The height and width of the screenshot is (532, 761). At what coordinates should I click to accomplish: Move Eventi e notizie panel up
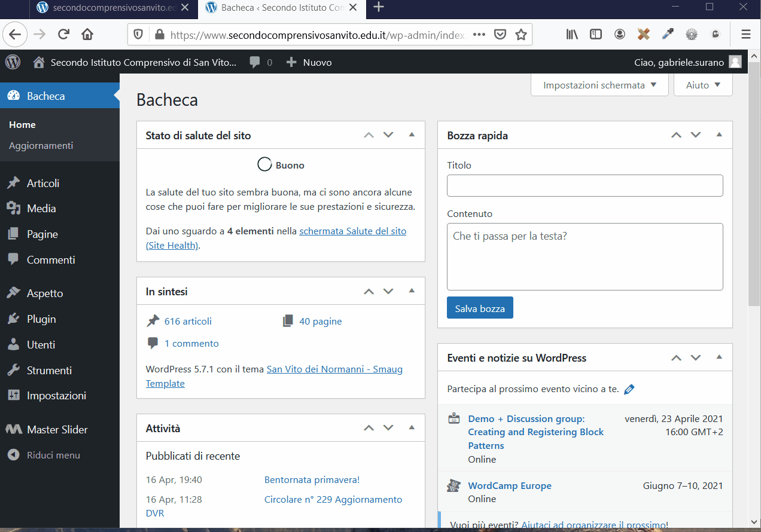[x=676, y=358]
